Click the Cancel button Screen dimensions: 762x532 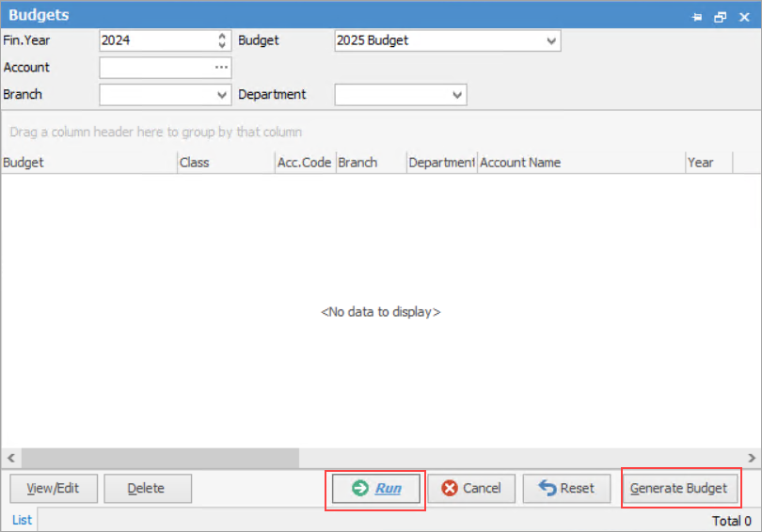click(471, 489)
